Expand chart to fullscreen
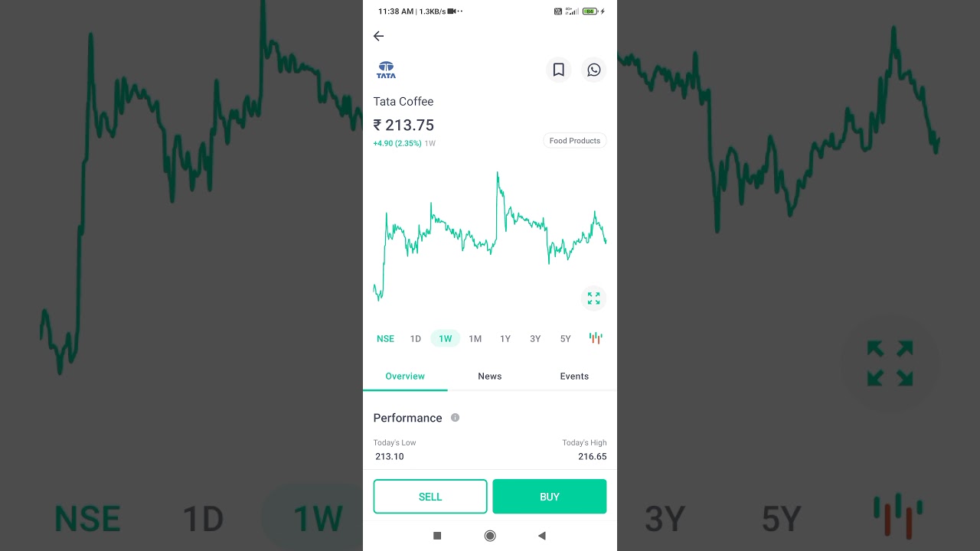980x551 pixels. [x=593, y=298]
